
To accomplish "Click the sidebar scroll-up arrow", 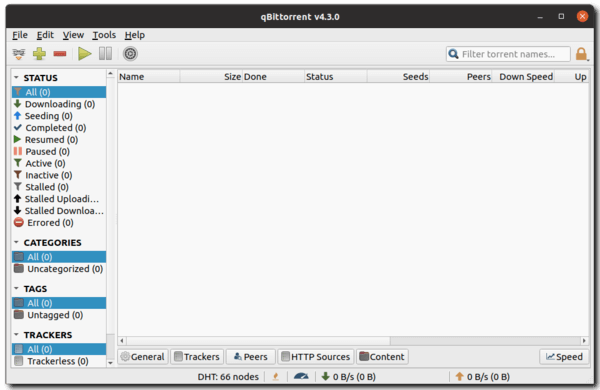I will click(x=110, y=73).
